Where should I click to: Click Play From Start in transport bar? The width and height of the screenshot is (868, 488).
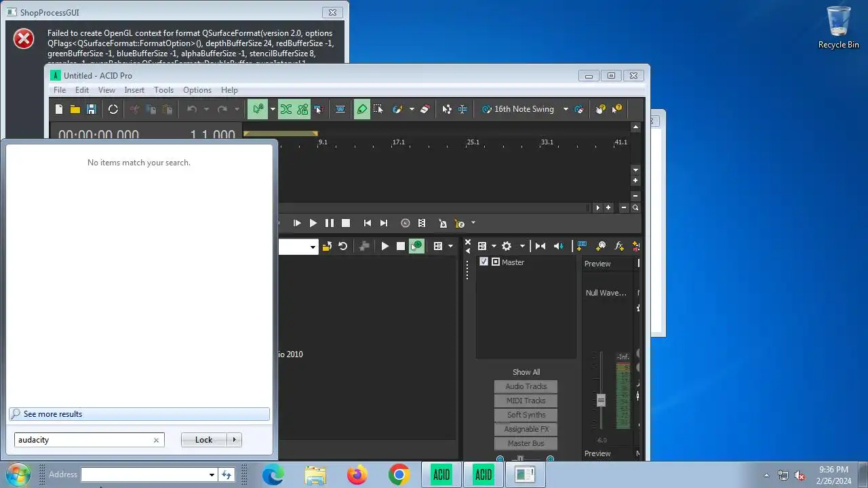[297, 223]
